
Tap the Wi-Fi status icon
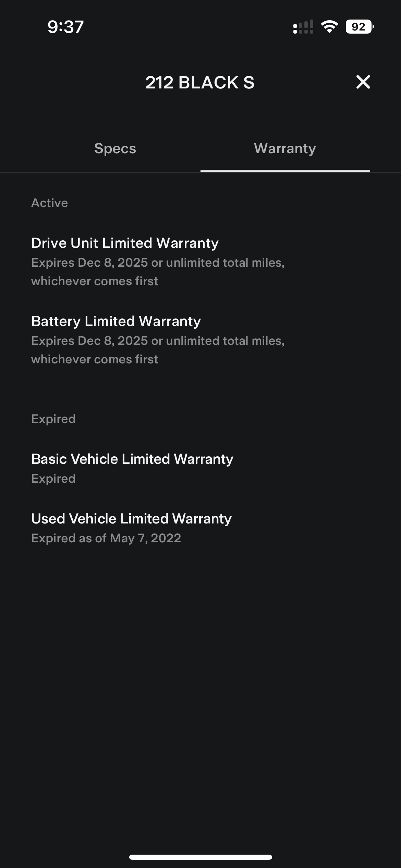pos(329,27)
